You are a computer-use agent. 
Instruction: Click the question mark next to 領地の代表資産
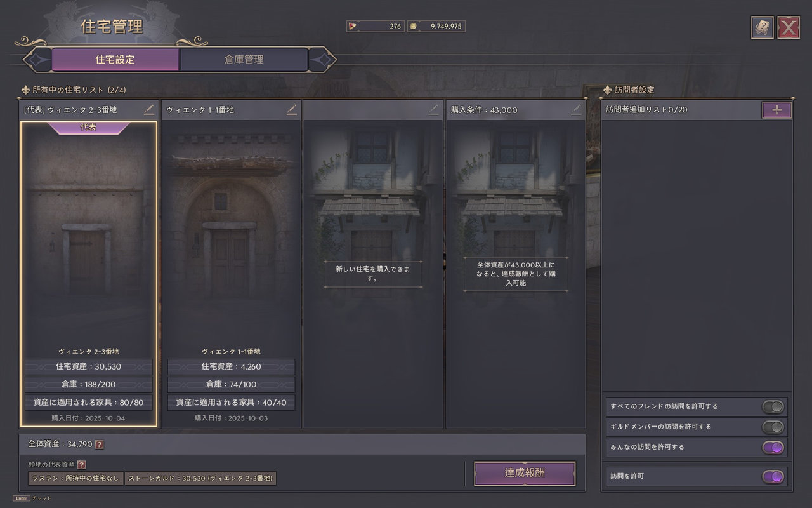click(81, 465)
